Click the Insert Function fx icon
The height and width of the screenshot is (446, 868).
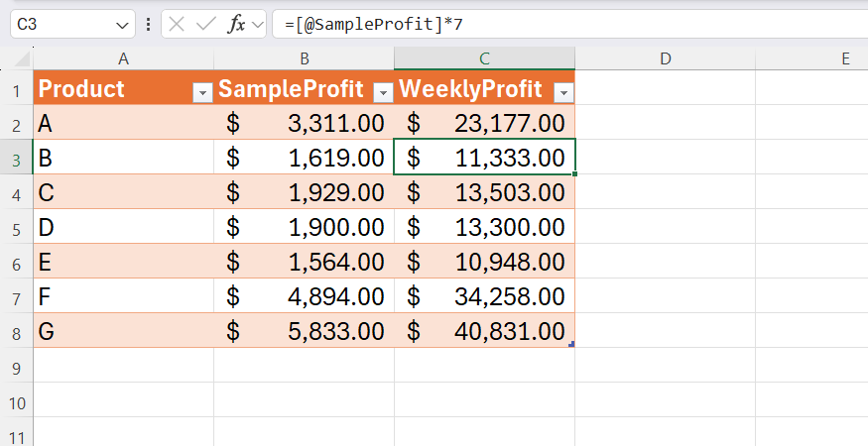[x=236, y=25]
